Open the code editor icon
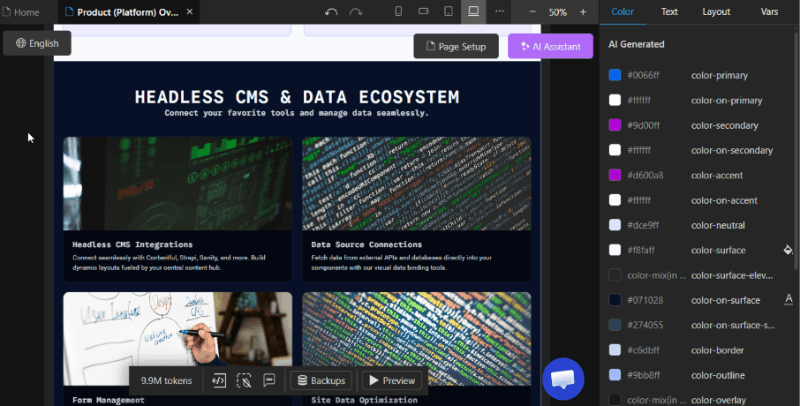The height and width of the screenshot is (406, 800). [x=219, y=380]
